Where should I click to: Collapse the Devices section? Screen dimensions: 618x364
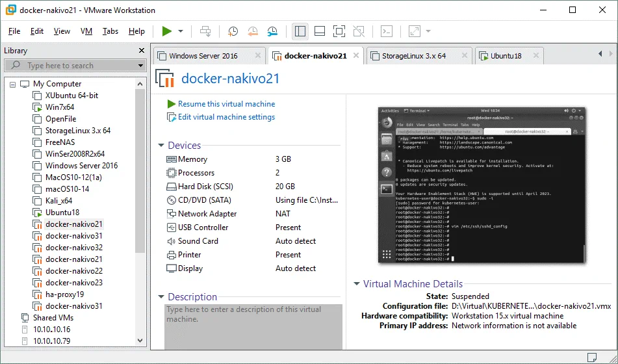(x=162, y=146)
